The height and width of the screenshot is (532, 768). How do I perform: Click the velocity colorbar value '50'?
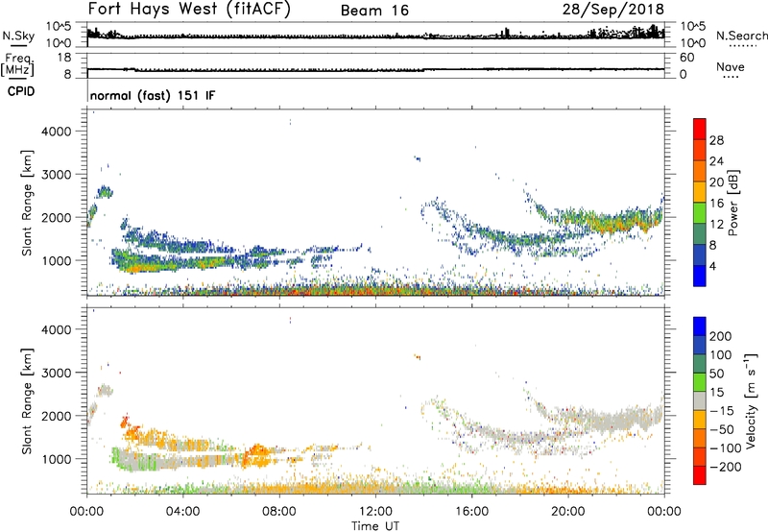point(716,374)
